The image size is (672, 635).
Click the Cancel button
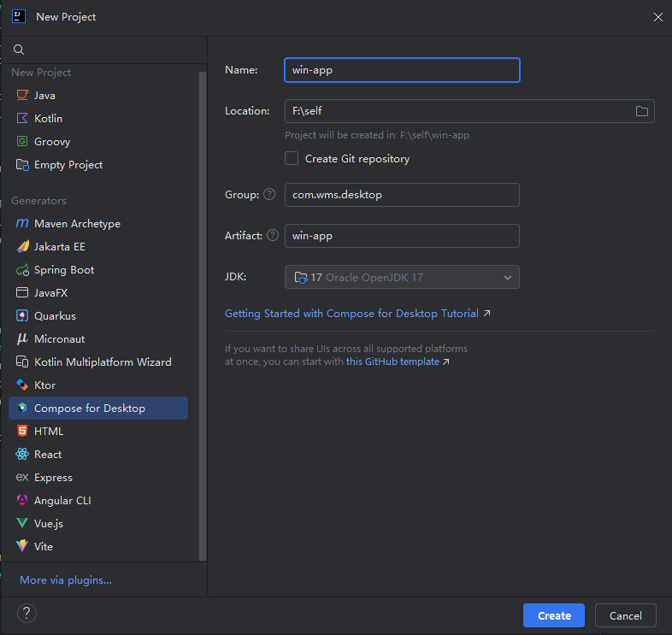(x=625, y=615)
